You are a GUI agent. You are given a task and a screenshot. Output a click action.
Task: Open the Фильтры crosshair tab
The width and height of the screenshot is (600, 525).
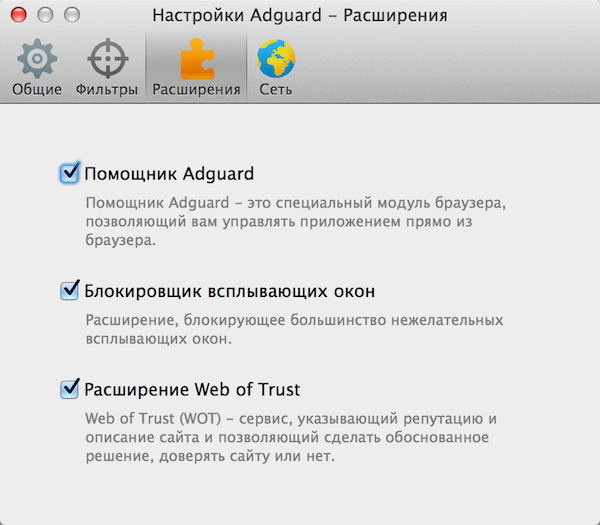(x=107, y=68)
